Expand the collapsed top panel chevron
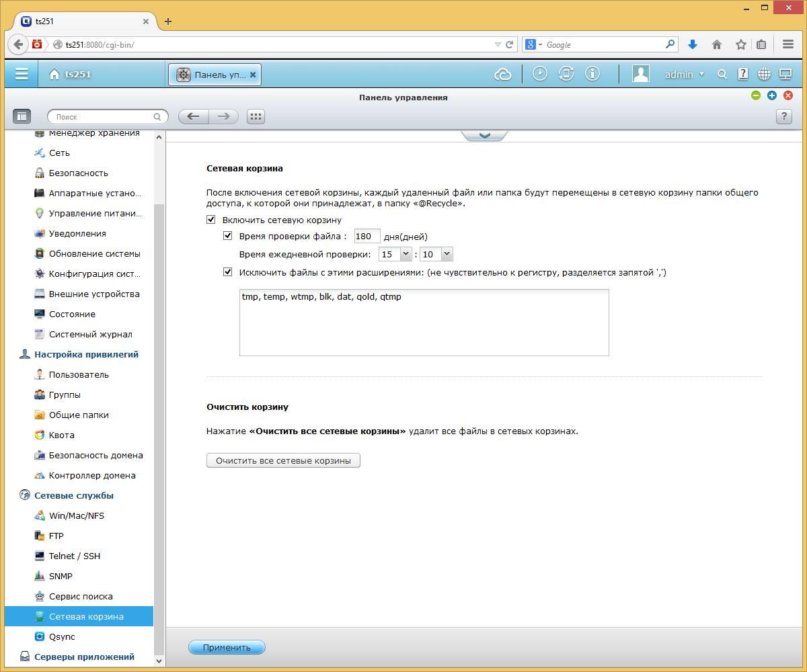807x672 pixels. [484, 135]
